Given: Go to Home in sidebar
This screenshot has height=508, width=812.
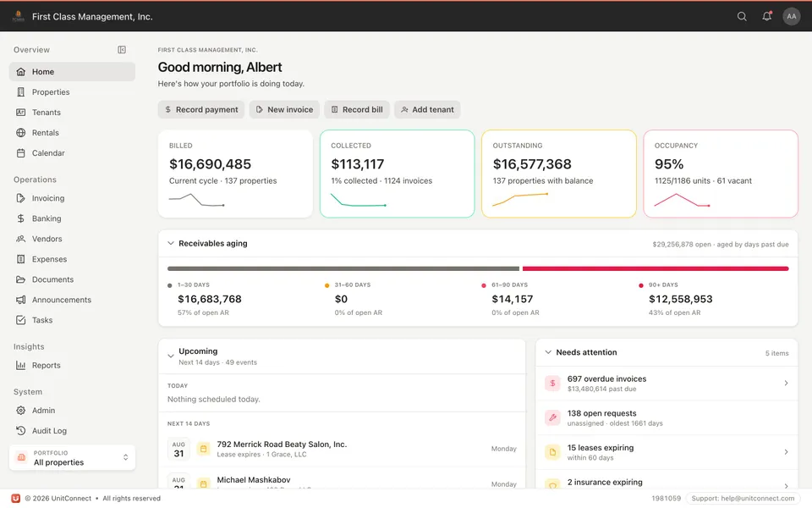Looking at the screenshot, I should pyautogui.click(x=72, y=71).
